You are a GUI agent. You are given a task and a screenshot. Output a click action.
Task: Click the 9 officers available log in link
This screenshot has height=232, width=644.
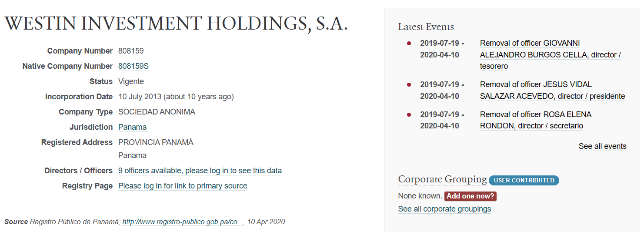tap(200, 171)
